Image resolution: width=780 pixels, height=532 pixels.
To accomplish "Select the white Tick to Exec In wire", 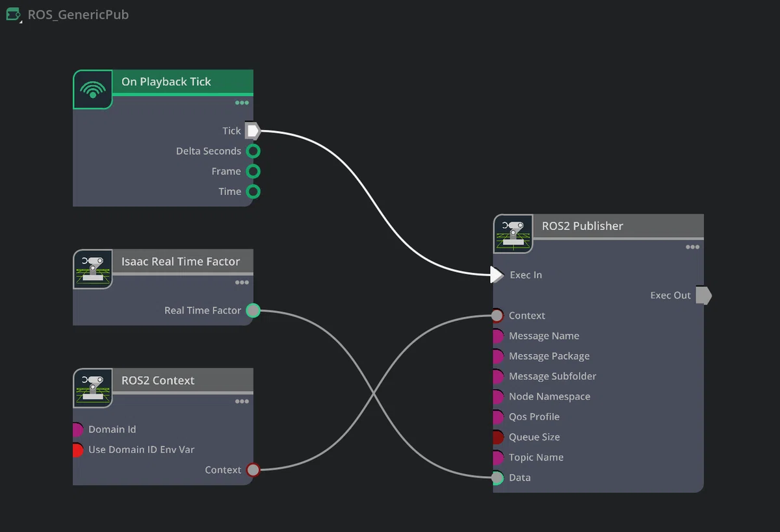I will pos(375,203).
